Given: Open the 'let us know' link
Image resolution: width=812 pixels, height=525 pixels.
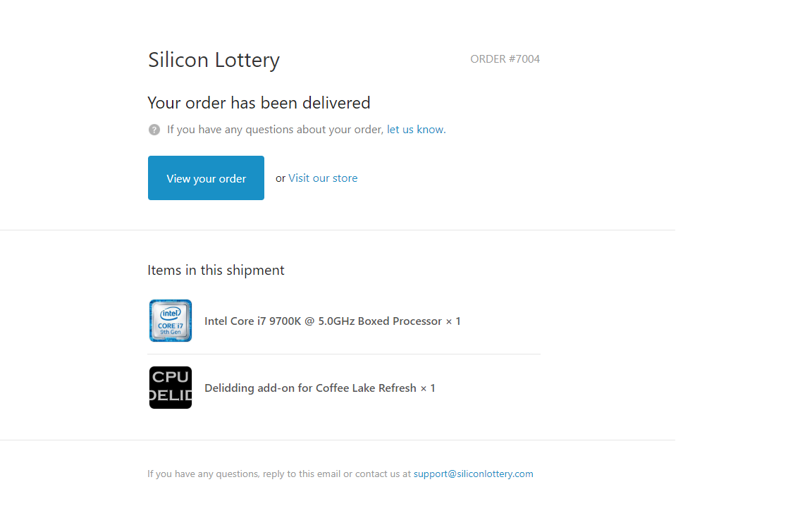Looking at the screenshot, I should [x=414, y=130].
